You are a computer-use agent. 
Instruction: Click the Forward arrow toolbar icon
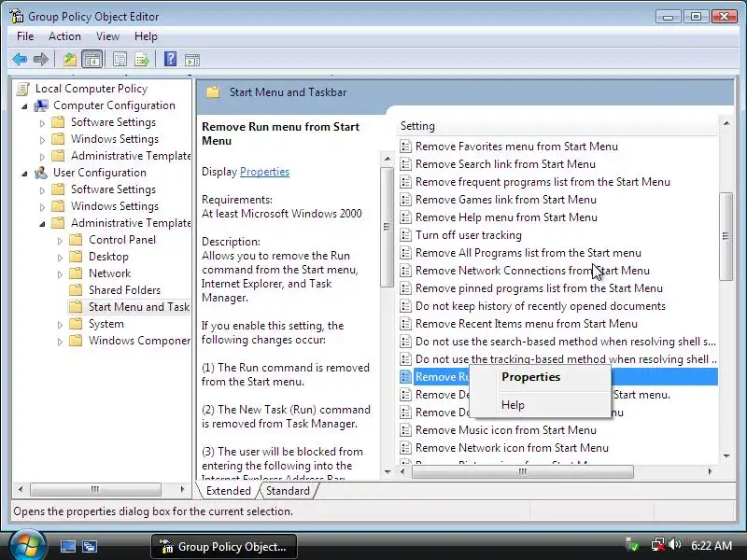point(41,60)
